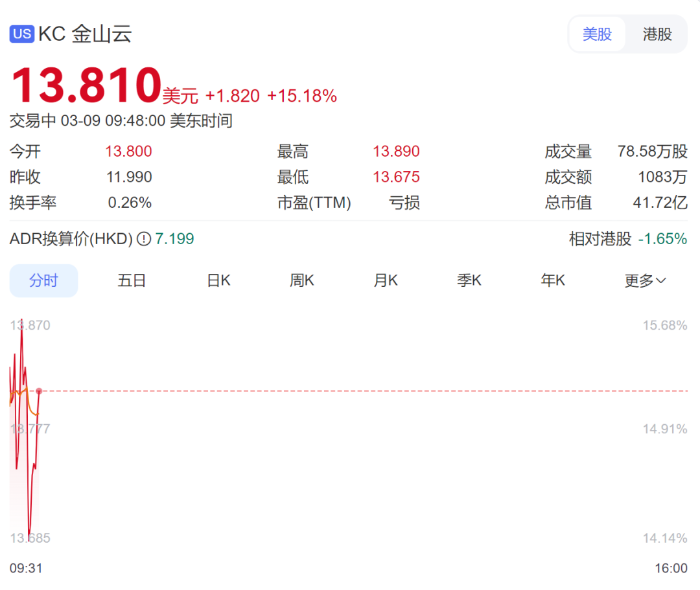Show the 日K daily candlestick chart

(x=218, y=280)
